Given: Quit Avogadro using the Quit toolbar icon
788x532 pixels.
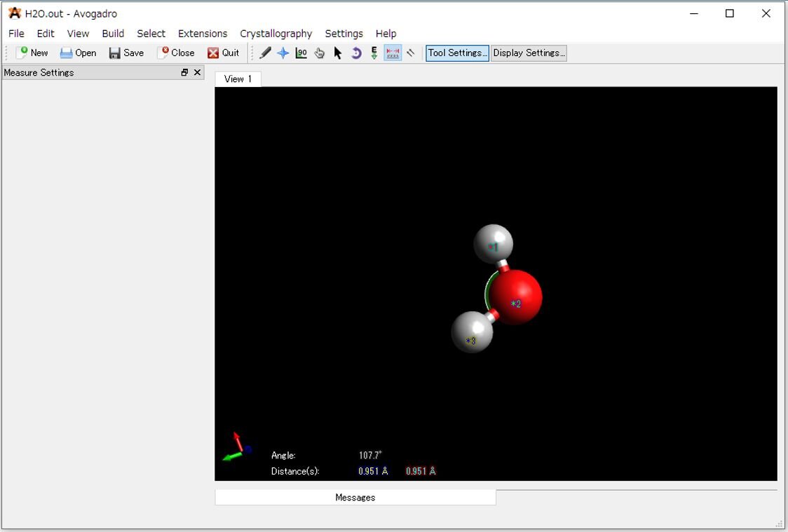Looking at the screenshot, I should (224, 53).
